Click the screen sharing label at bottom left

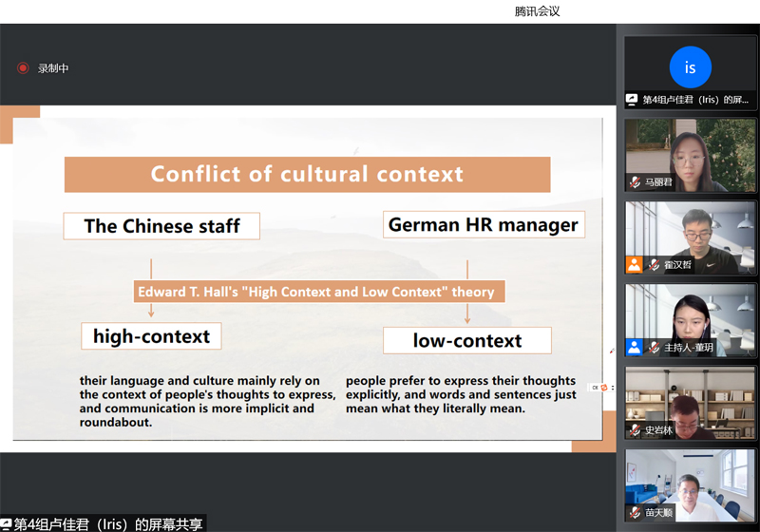click(103, 523)
